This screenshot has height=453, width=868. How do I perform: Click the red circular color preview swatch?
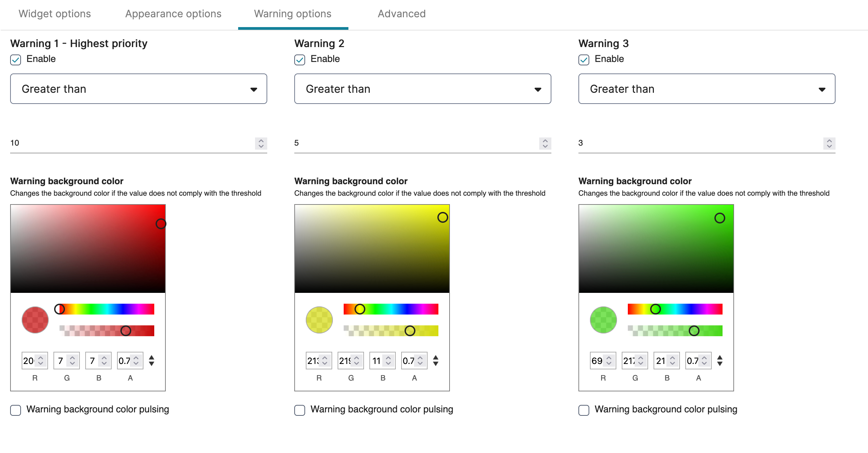35,320
